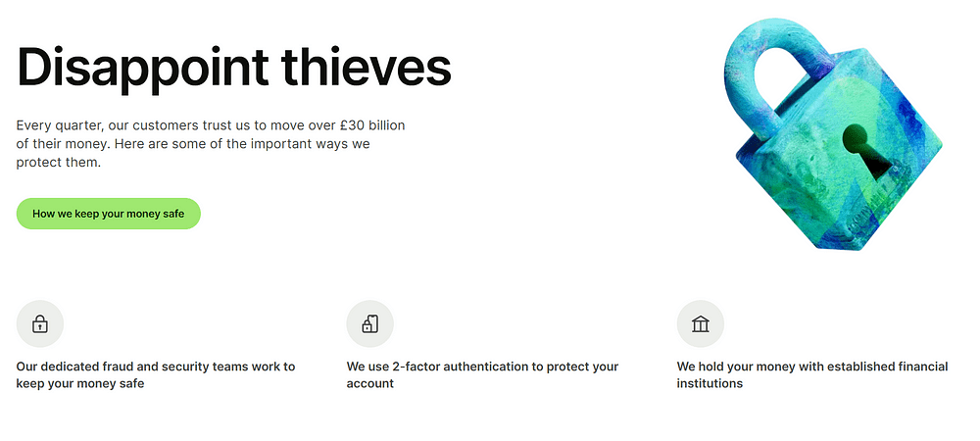Click the small padlock icon in grey circle
This screenshot has height=441, width=980.
(x=40, y=323)
